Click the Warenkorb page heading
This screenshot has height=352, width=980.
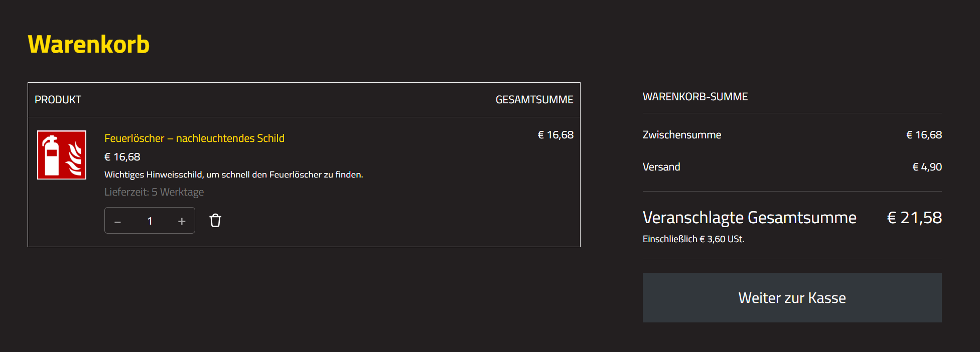tap(89, 44)
